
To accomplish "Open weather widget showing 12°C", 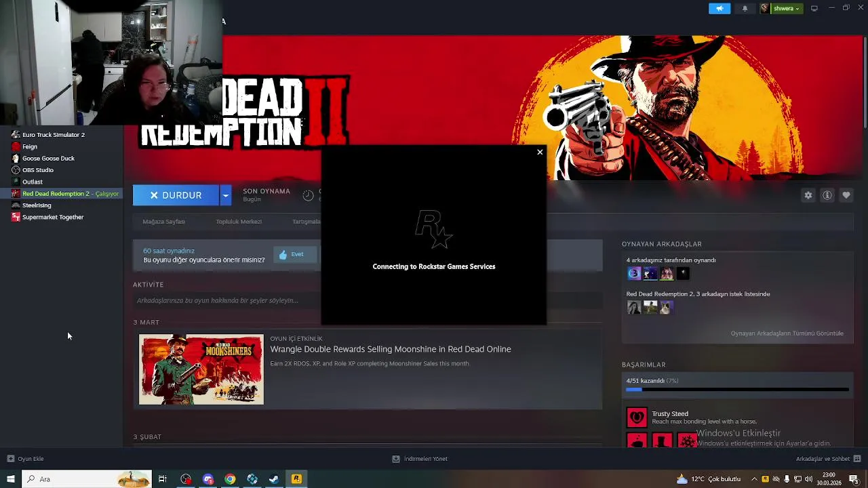I will coord(708,479).
